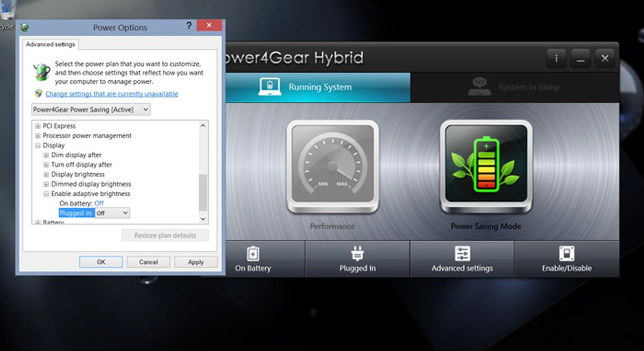The height and width of the screenshot is (351, 644).
Task: Open settings that are currently unavailable
Action: pos(111,94)
